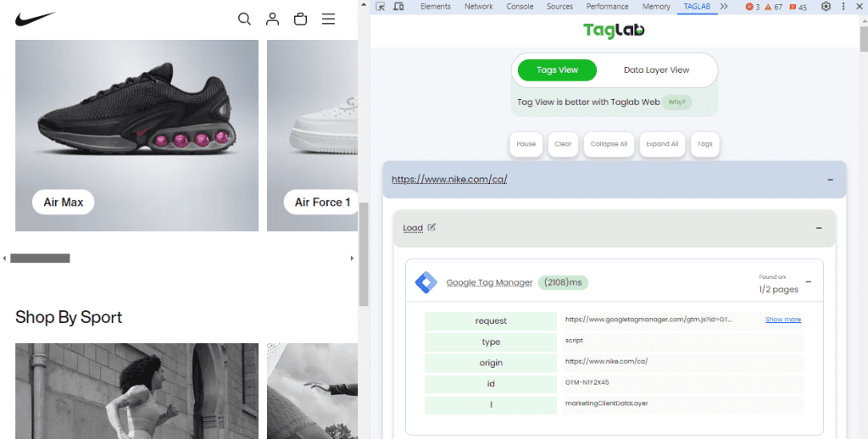Click the Shop By Sport heading

pos(69,317)
